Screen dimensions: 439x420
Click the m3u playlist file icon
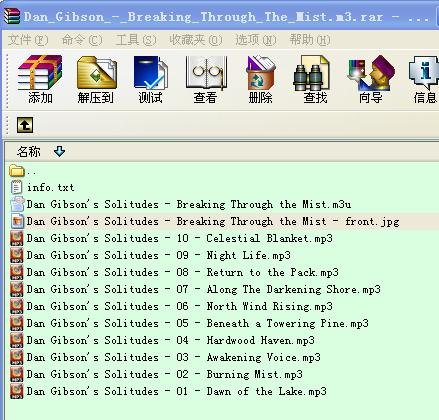click(x=17, y=204)
